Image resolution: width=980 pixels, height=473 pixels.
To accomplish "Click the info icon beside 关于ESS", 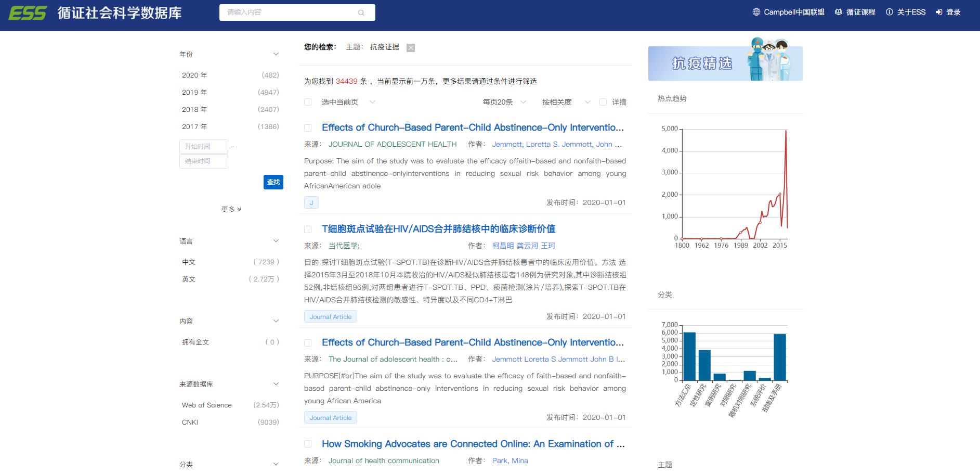I will click(x=890, y=12).
